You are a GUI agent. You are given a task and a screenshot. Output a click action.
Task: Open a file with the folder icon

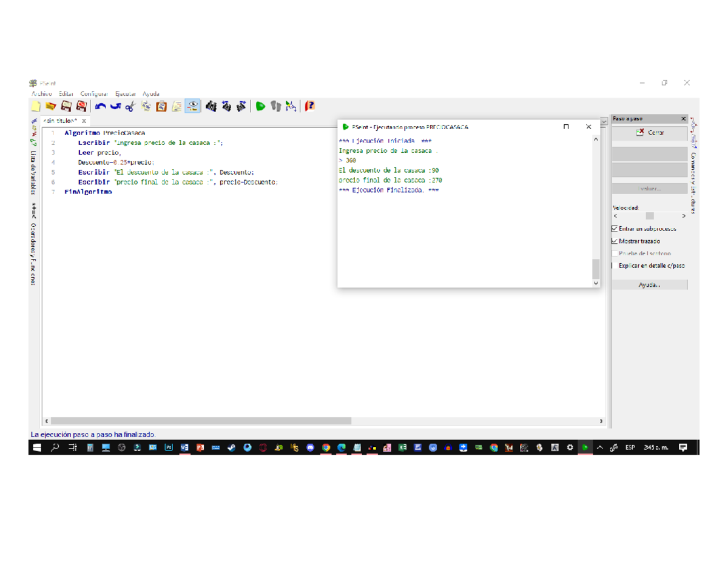tap(51, 107)
